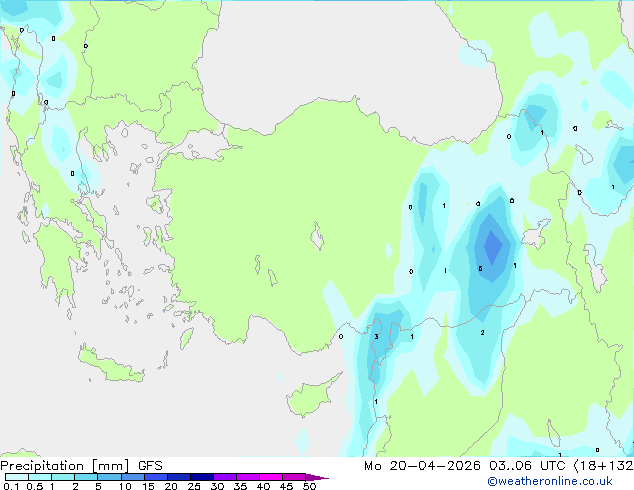Screen dimensions: 634x490
Task: Pick the 25–30 mm navy legend swatch
Action: pyautogui.click(x=202, y=477)
